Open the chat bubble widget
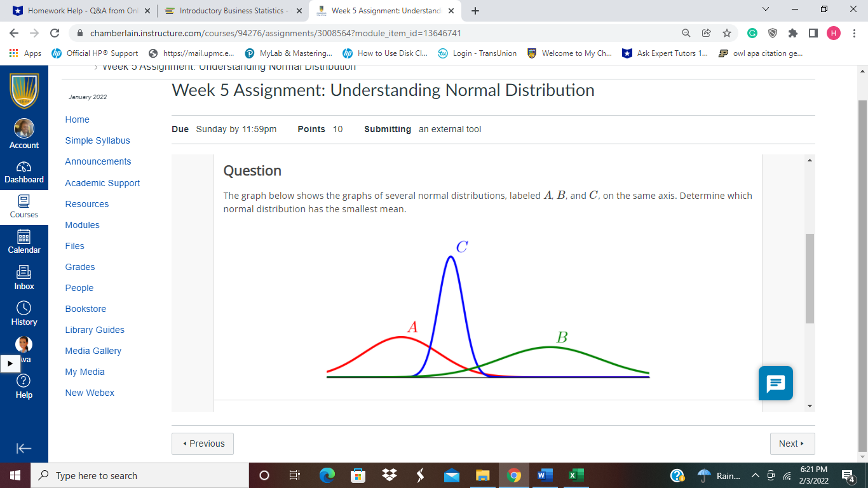The width and height of the screenshot is (868, 488). tap(775, 383)
